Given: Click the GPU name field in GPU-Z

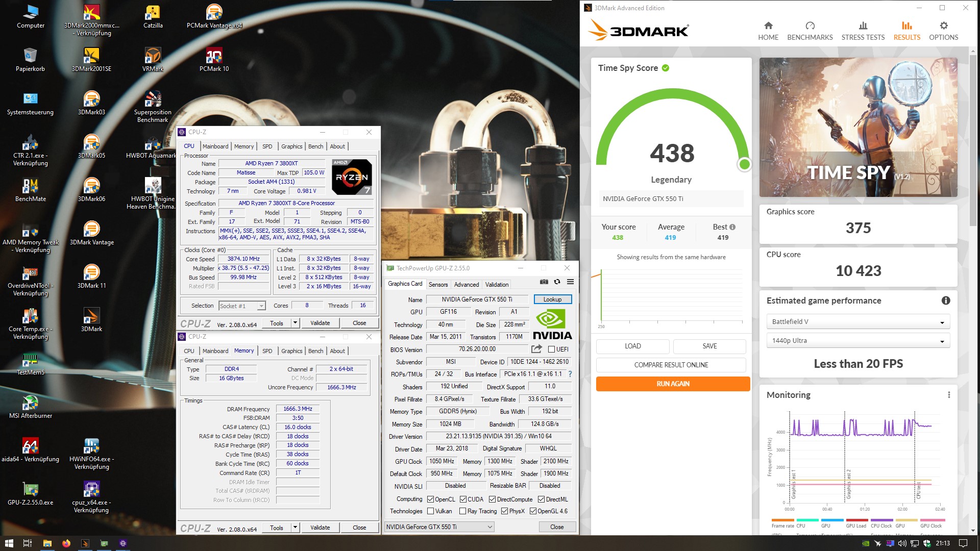Looking at the screenshot, I should [477, 299].
